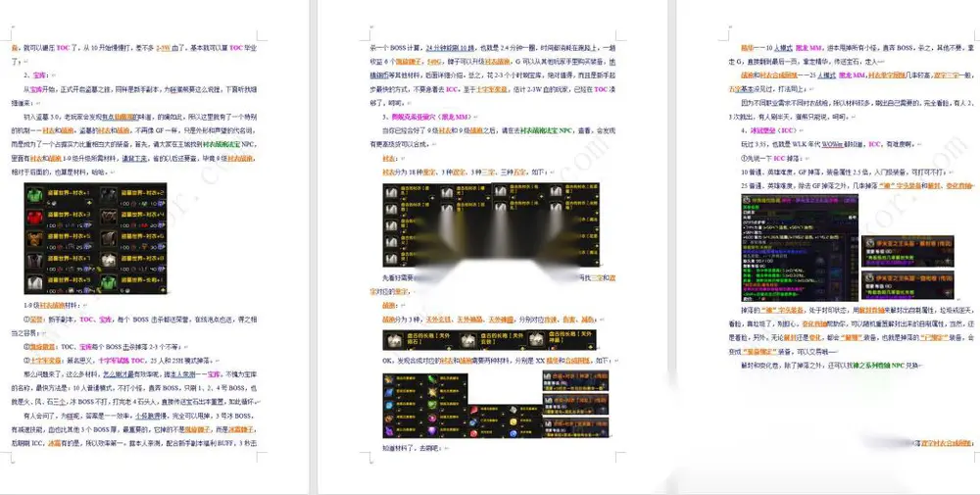
Task: Click the heading "4、冰冠堡垒（ICC）"
Action: click(770, 130)
